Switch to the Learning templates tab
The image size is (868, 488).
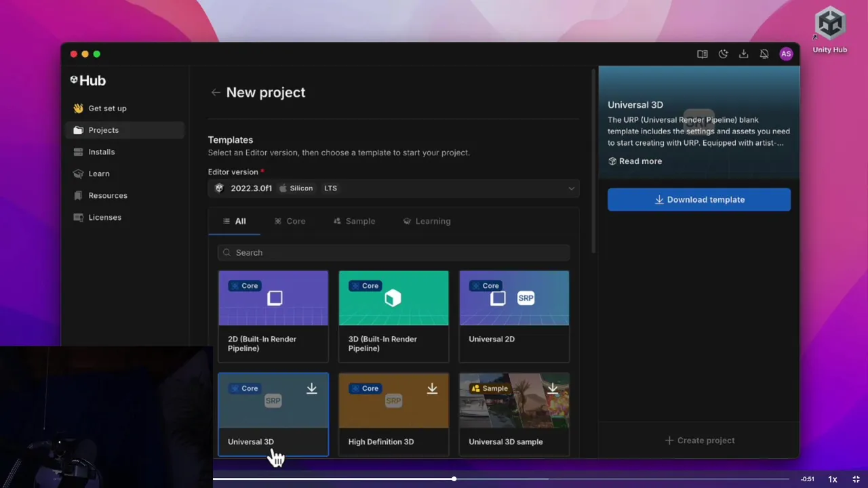click(427, 221)
